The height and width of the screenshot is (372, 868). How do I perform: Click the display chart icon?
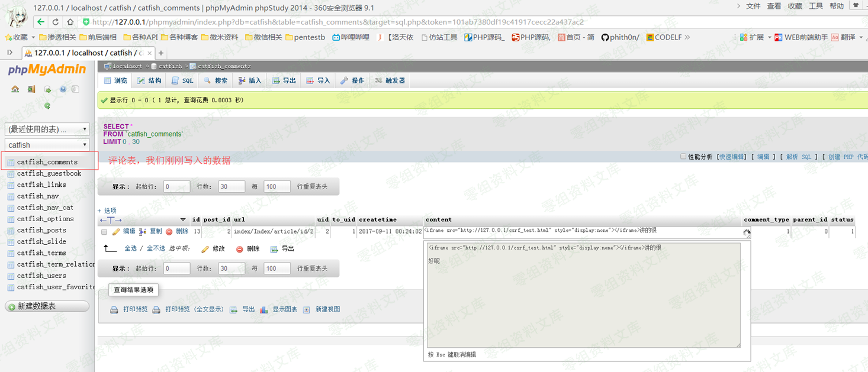(x=264, y=310)
